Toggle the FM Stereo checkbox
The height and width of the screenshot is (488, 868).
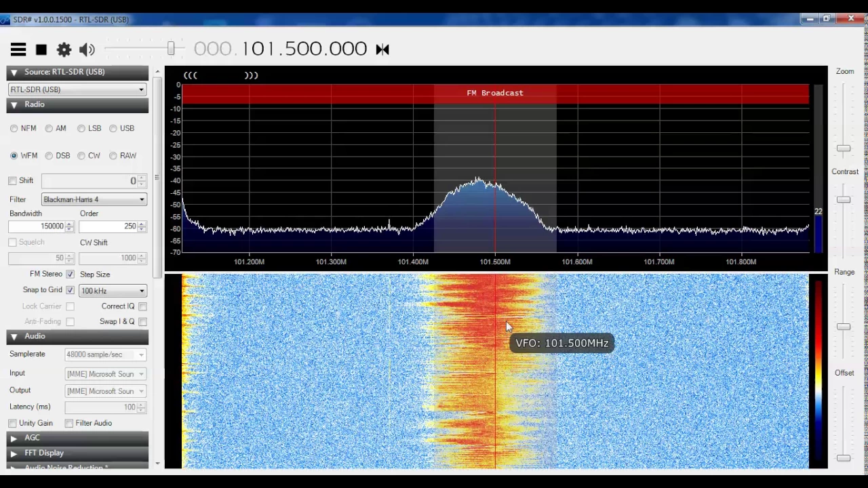click(x=71, y=274)
